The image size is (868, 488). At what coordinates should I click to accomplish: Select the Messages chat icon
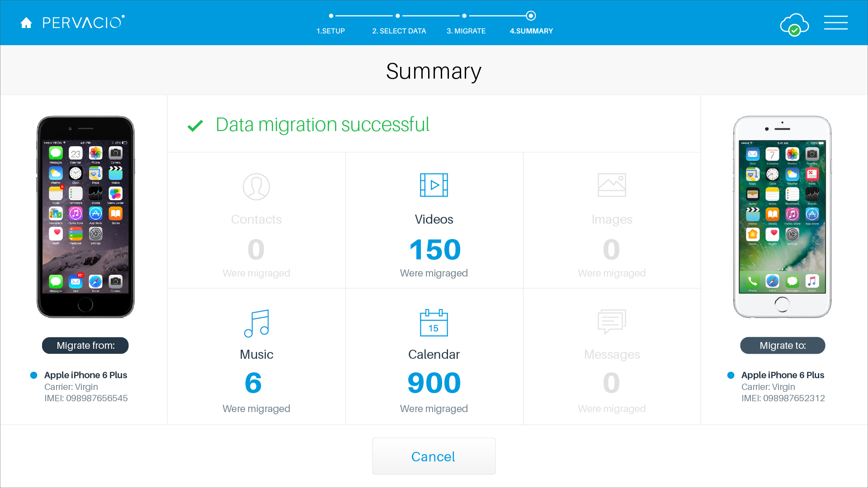point(612,322)
